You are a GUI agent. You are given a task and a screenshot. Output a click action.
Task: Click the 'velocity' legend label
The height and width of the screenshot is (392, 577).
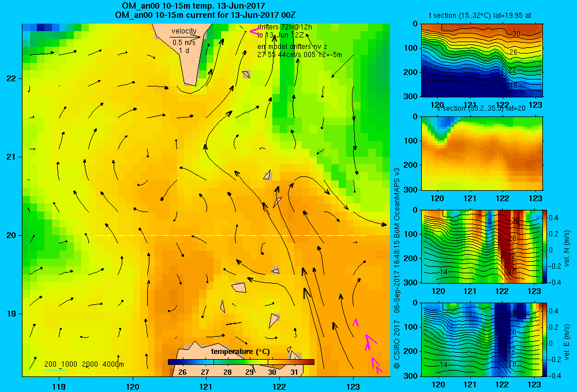coord(184,31)
